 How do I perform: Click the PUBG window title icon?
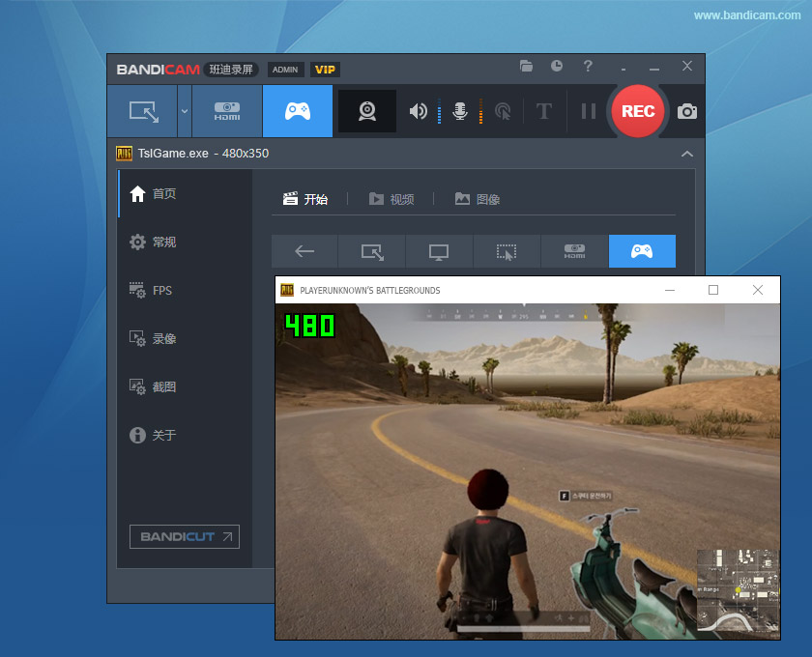pyautogui.click(x=287, y=290)
